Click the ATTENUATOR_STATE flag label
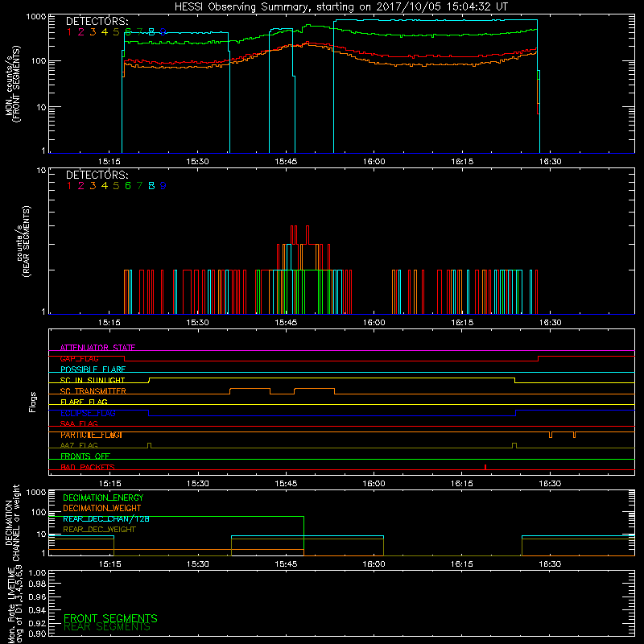 point(97,348)
